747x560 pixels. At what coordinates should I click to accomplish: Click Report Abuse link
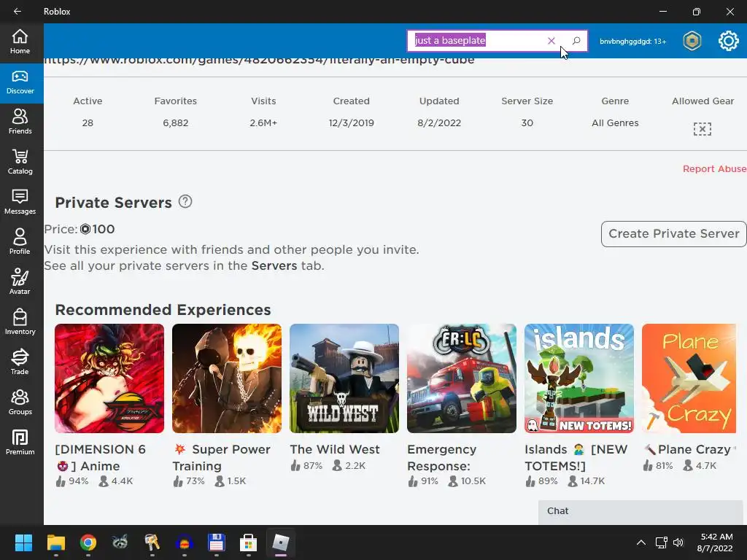714,169
